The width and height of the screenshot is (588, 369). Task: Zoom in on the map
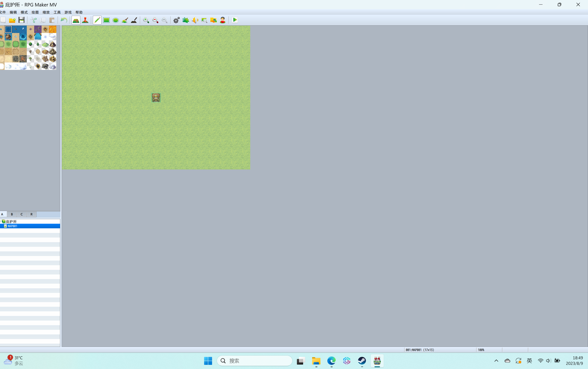click(x=146, y=20)
